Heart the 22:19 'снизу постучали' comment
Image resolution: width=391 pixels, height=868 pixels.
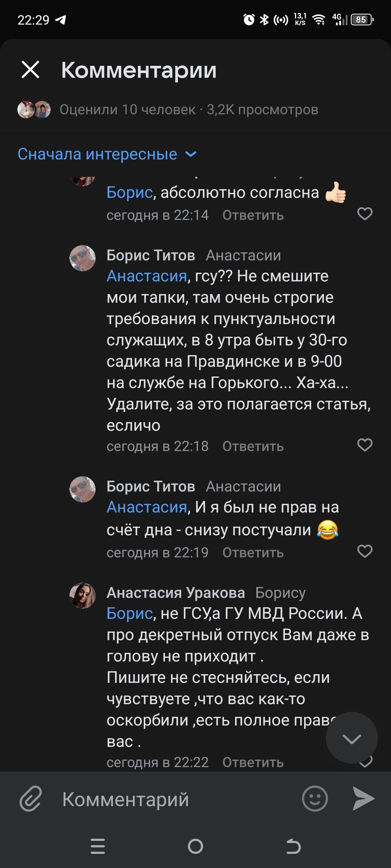[365, 551]
